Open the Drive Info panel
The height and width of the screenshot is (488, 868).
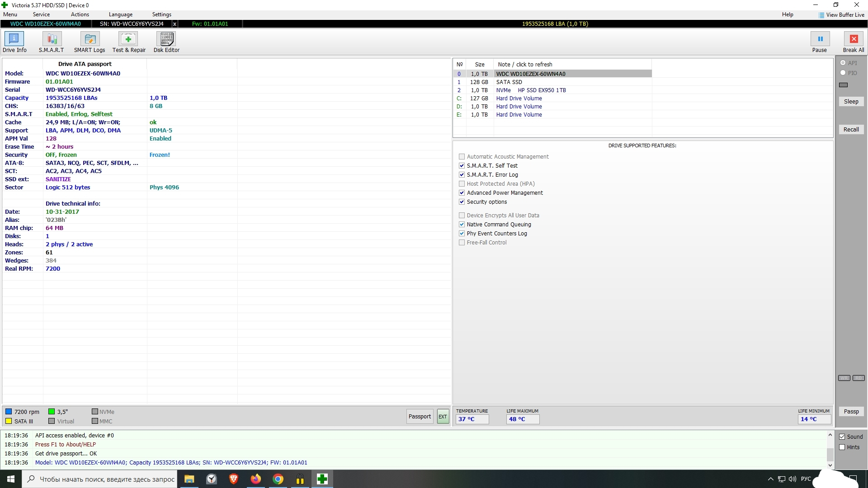point(14,42)
